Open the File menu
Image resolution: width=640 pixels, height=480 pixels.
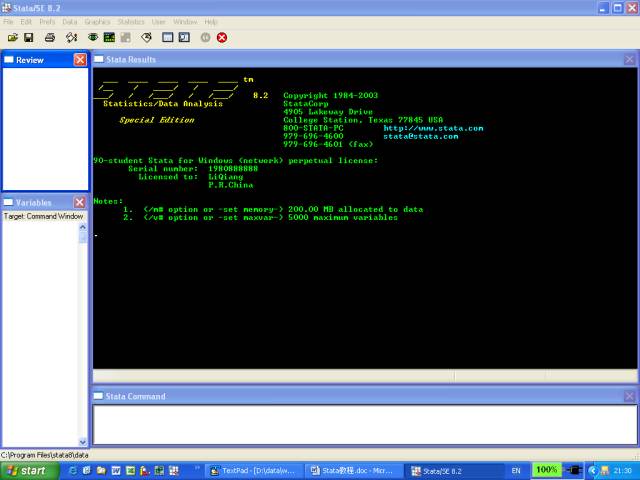click(x=8, y=22)
